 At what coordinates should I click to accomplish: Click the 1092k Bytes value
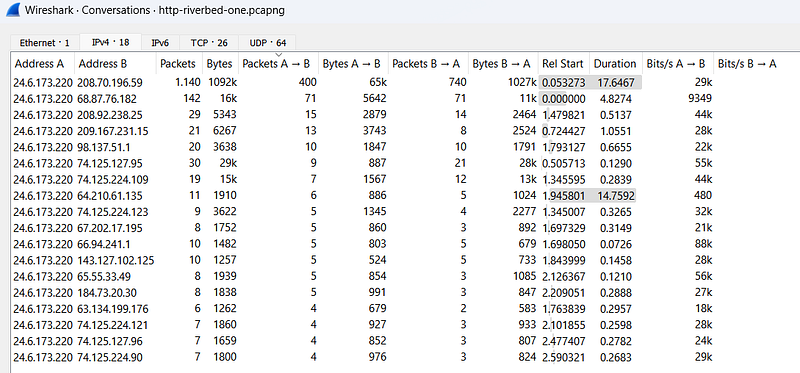pos(222,83)
